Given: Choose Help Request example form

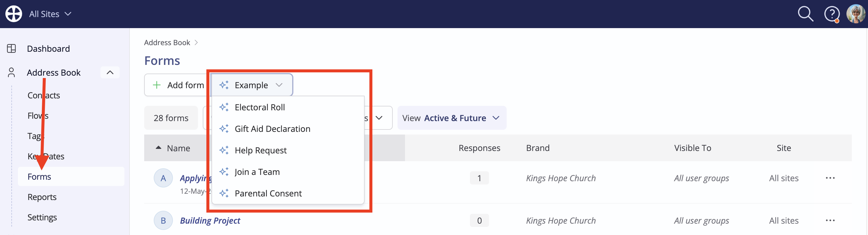Looking at the screenshot, I should (x=288, y=150).
